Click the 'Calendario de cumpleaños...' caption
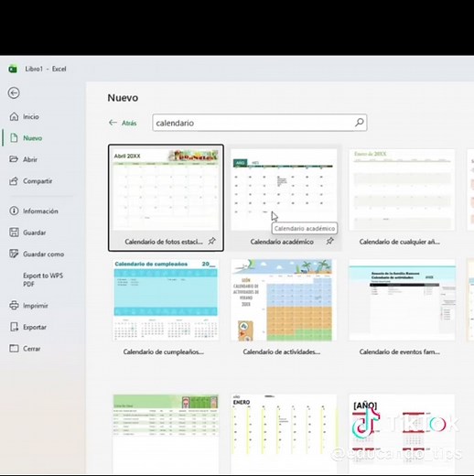Screen dimensions: 474x476 (164, 352)
